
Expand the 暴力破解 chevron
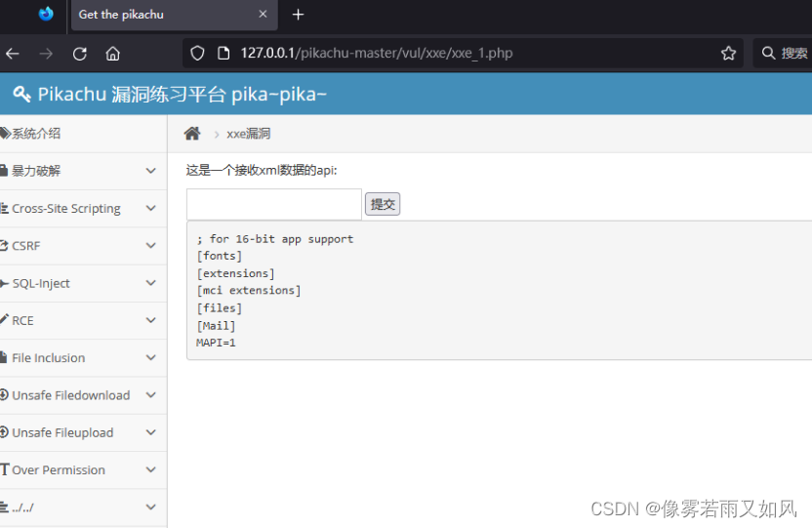click(150, 171)
